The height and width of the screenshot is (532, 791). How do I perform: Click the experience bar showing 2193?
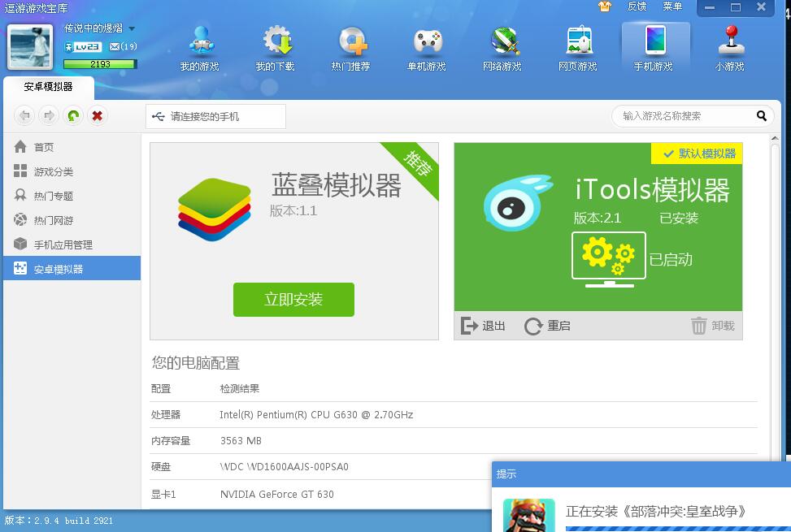coord(100,64)
